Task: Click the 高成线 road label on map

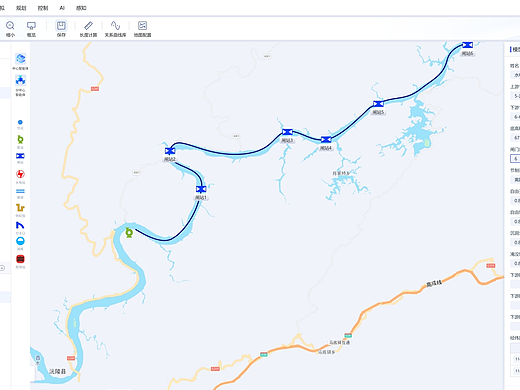Action: point(434,284)
